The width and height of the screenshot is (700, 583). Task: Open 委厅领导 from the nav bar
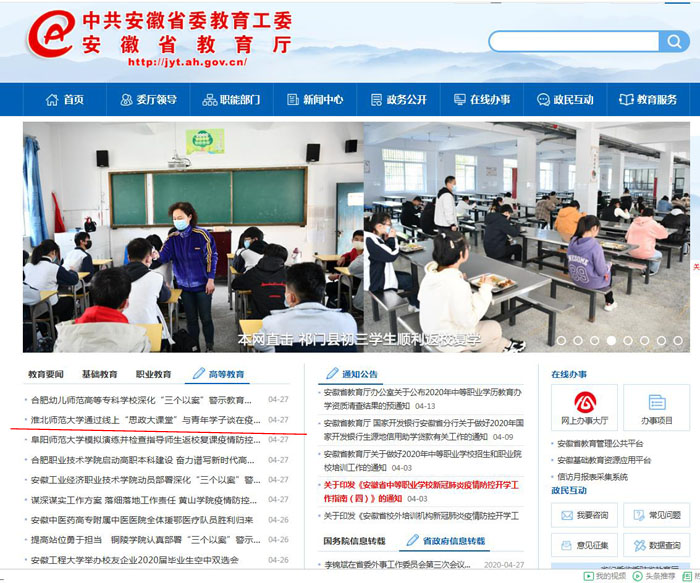pos(148,100)
